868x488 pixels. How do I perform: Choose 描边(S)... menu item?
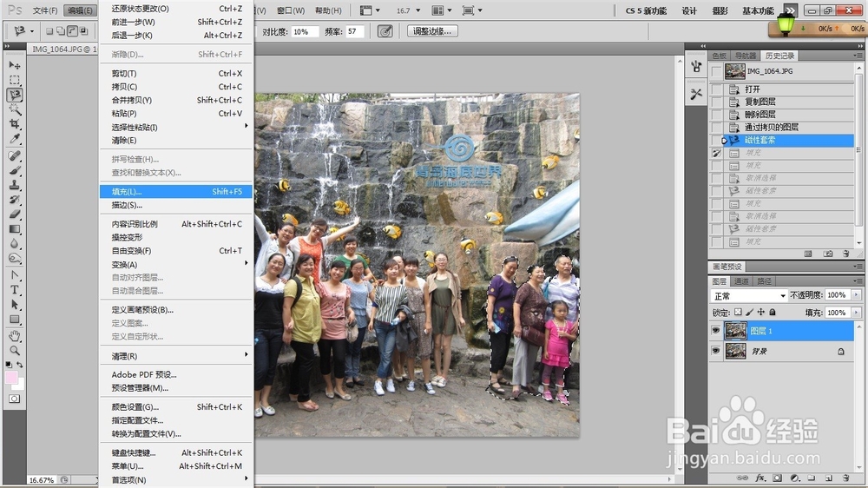(x=175, y=205)
